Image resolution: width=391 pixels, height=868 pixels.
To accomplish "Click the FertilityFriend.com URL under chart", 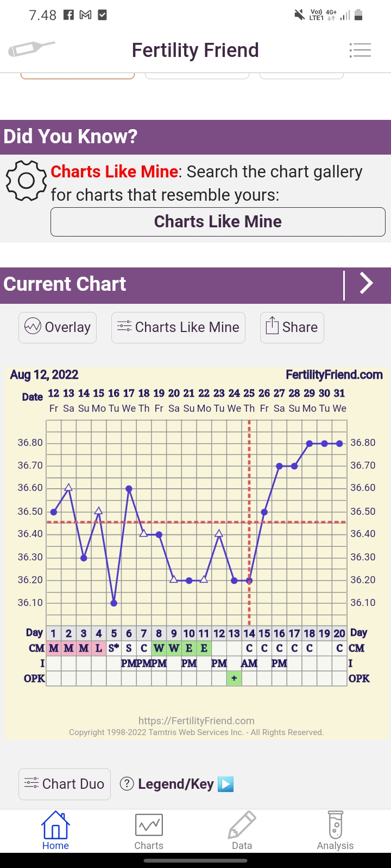I will coord(197,720).
